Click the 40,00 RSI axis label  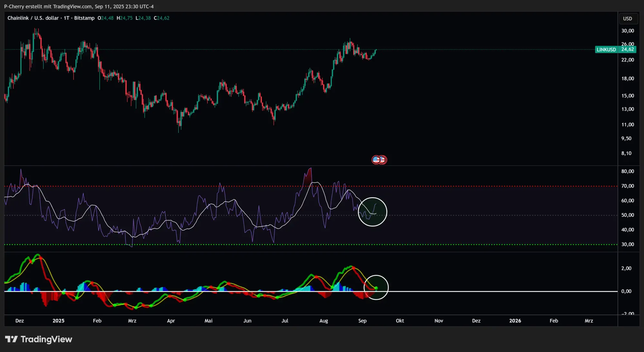point(628,230)
